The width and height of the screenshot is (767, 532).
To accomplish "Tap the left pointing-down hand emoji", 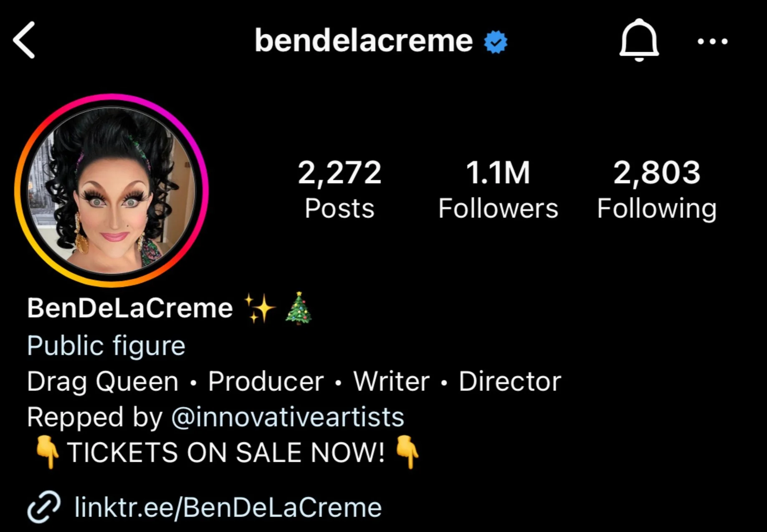I will [47, 452].
